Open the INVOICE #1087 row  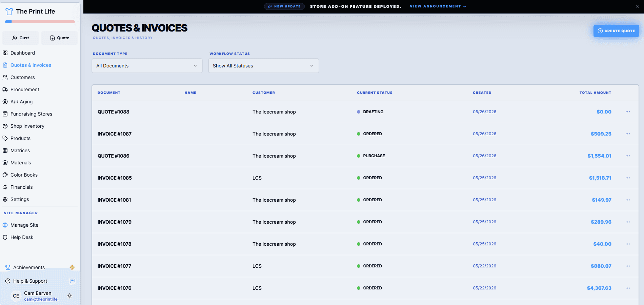[x=365, y=134]
